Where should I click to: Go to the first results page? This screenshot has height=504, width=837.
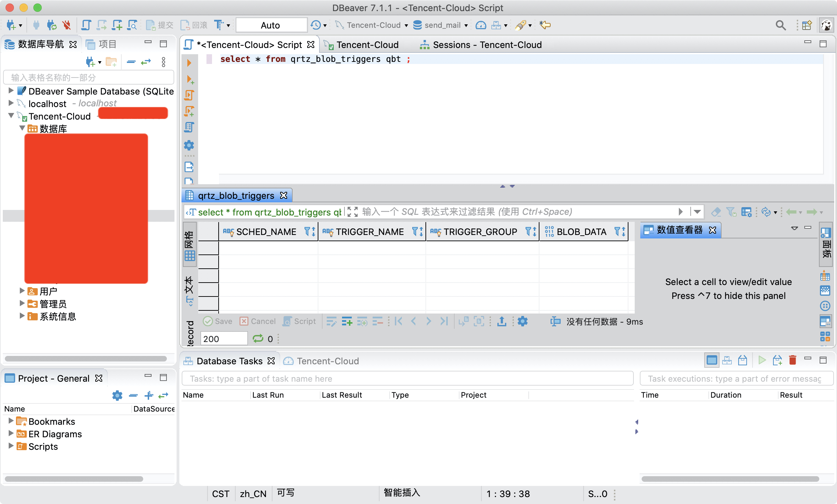click(399, 322)
